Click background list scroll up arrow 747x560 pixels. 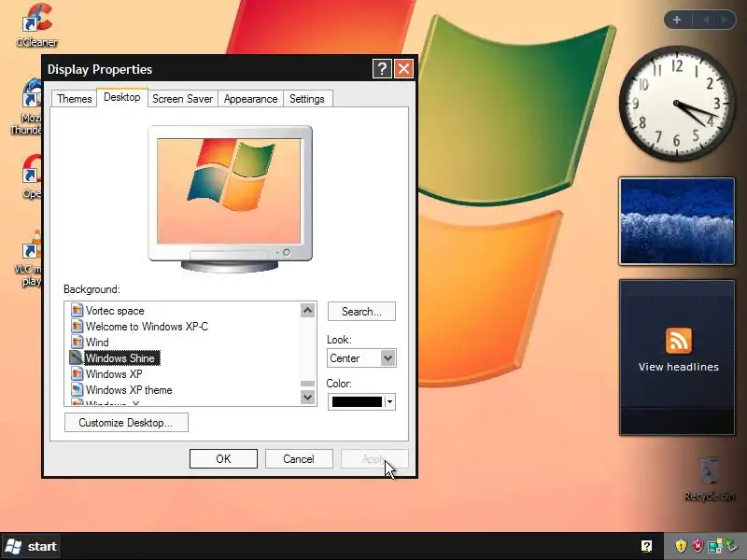(308, 311)
